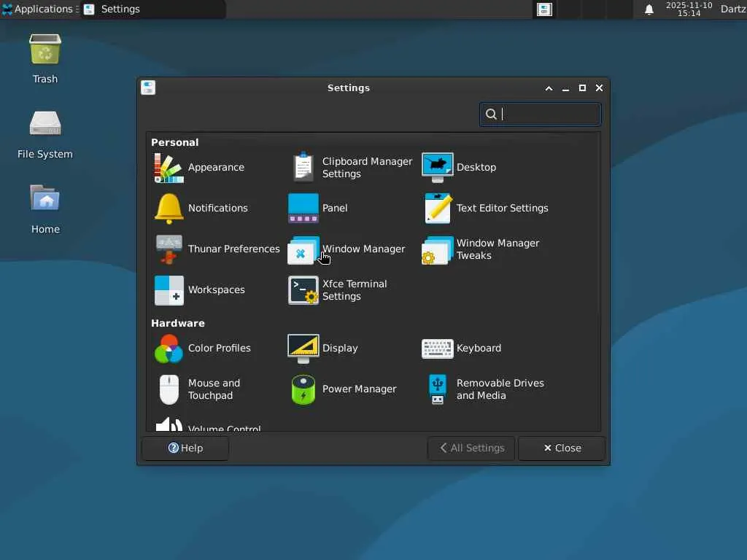
Task: Click the Personal section heading
Action: click(x=175, y=142)
